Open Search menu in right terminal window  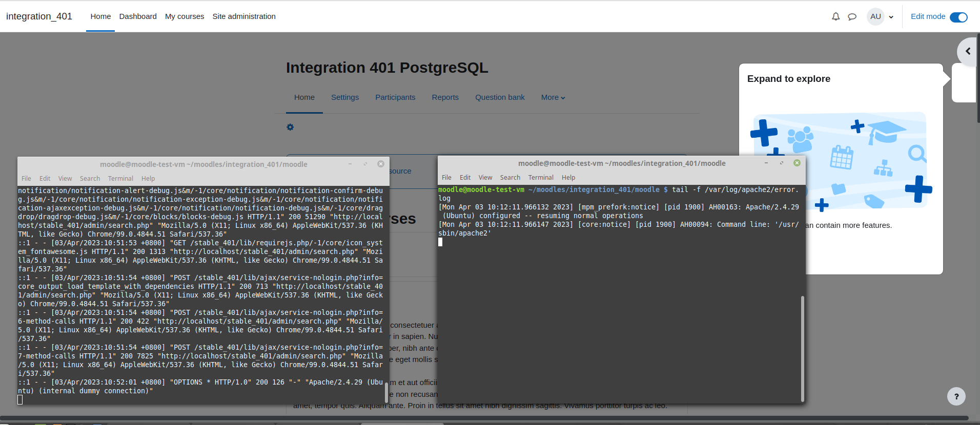click(510, 178)
